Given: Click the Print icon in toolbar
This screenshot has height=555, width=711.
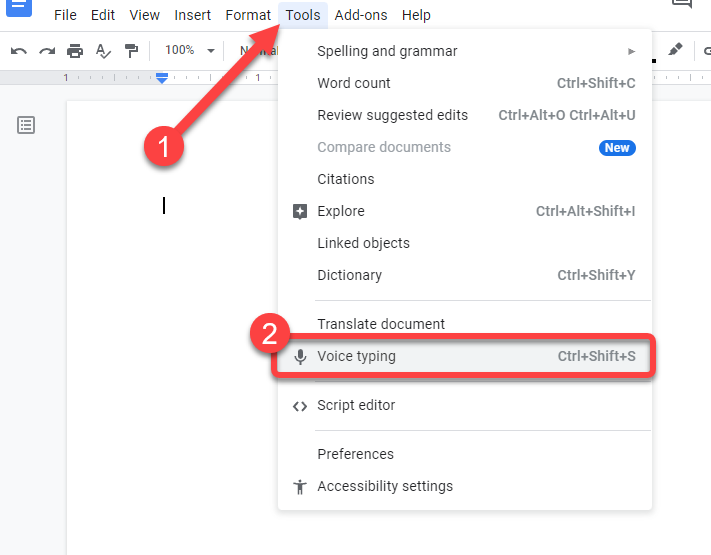Looking at the screenshot, I should coord(75,51).
